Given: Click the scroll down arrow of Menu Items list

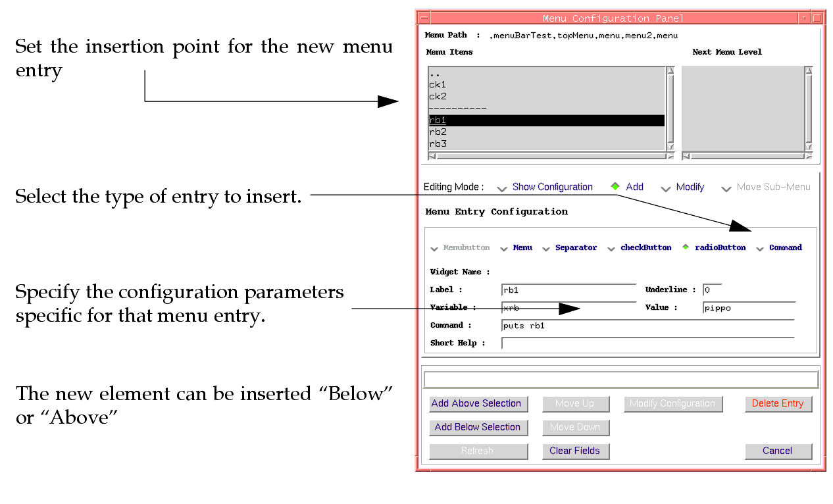Looking at the screenshot, I should point(670,147).
